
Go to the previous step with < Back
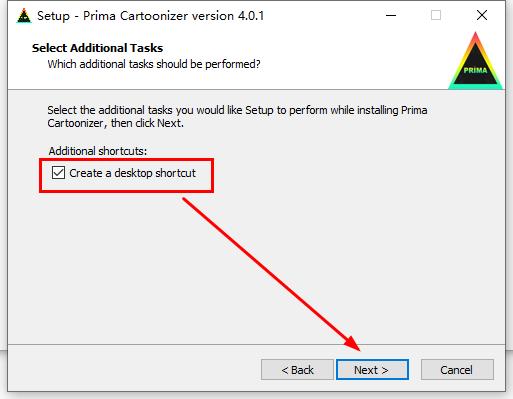[x=297, y=370]
